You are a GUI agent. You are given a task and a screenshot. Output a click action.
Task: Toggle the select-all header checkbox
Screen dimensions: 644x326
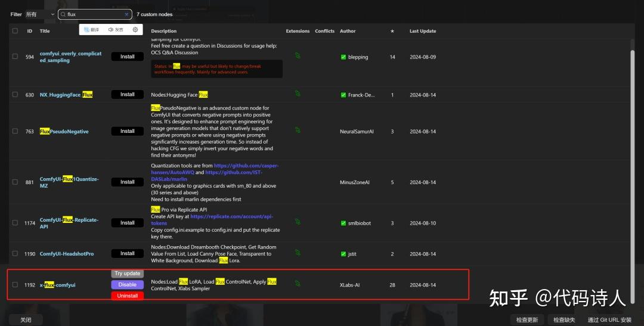pos(15,31)
